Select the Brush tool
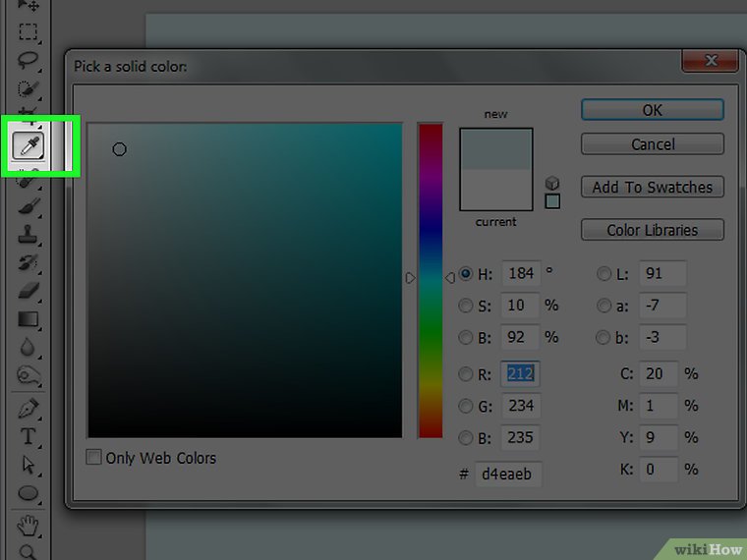The image size is (747, 560). point(28,206)
